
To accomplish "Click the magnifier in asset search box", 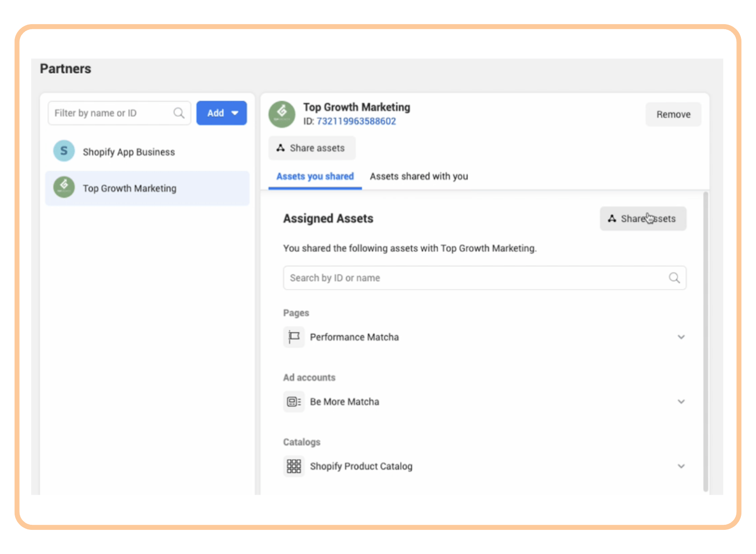I will pos(674,278).
